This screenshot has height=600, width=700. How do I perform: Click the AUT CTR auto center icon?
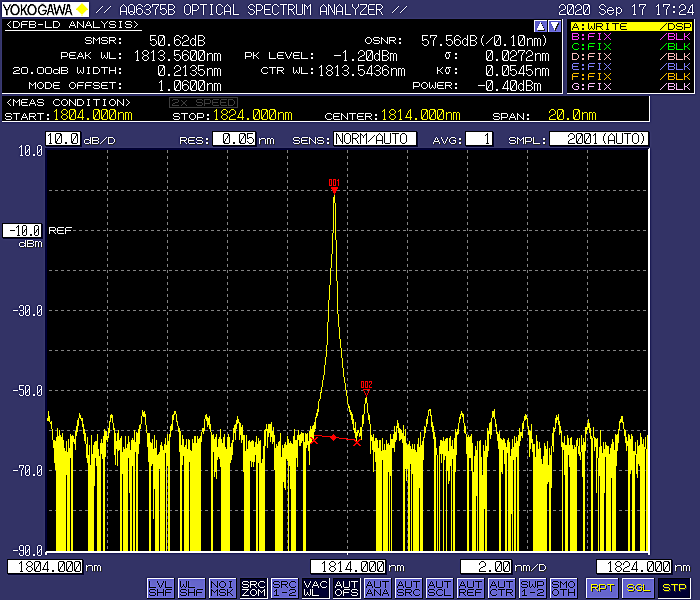tap(501, 587)
